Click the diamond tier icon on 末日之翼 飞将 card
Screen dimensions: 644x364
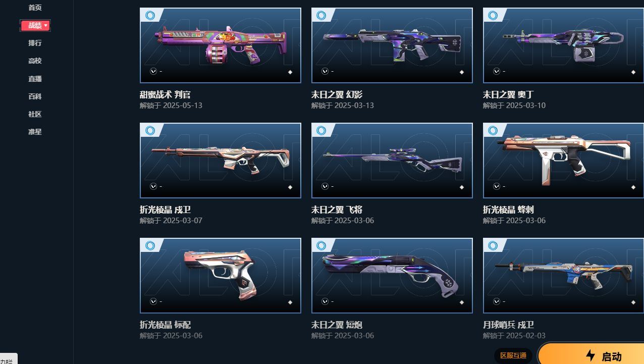462,187
